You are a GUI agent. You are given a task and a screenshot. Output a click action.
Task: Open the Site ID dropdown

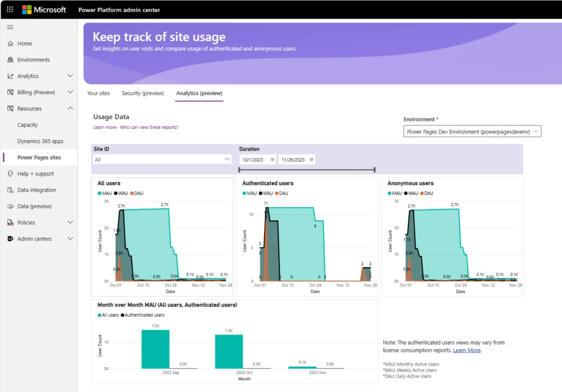(162, 159)
